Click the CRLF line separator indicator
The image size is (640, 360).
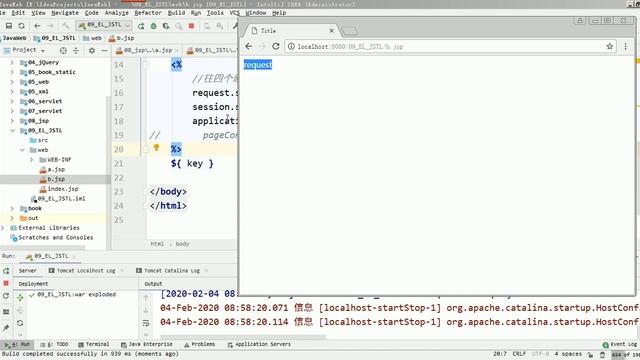click(519, 354)
